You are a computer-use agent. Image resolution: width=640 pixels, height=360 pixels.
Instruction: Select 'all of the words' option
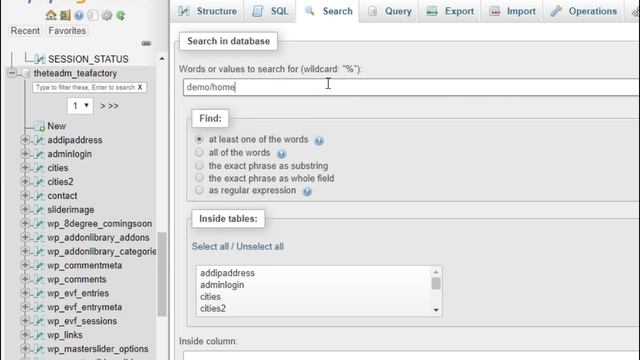click(x=199, y=152)
